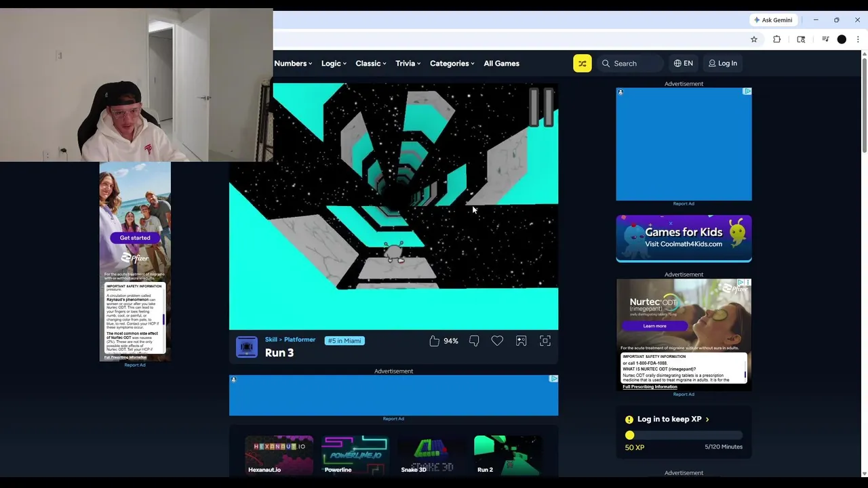Open the All Games page
This screenshot has width=868, height=488.
pyautogui.click(x=501, y=63)
